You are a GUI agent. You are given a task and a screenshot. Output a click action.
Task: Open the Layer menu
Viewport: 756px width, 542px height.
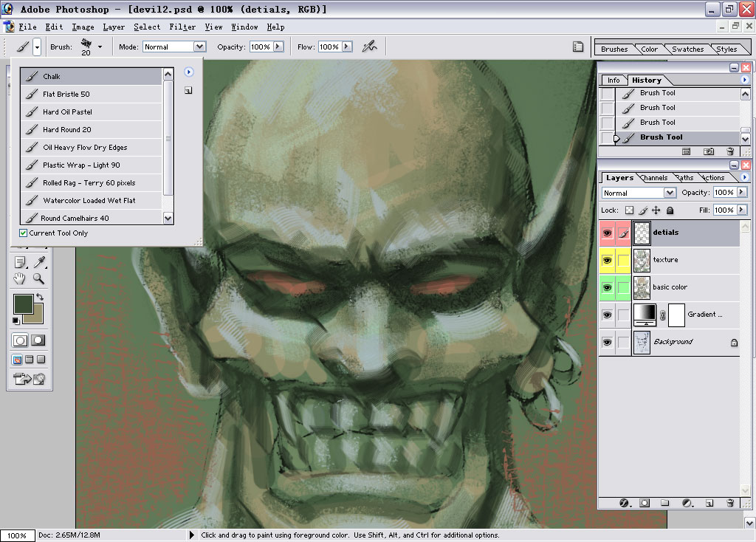tap(114, 27)
